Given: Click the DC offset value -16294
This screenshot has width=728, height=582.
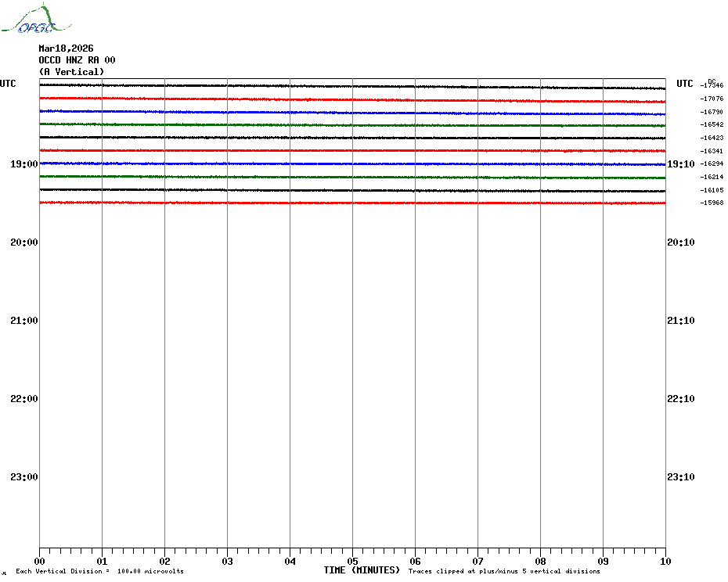Looking at the screenshot, I should [712, 163].
